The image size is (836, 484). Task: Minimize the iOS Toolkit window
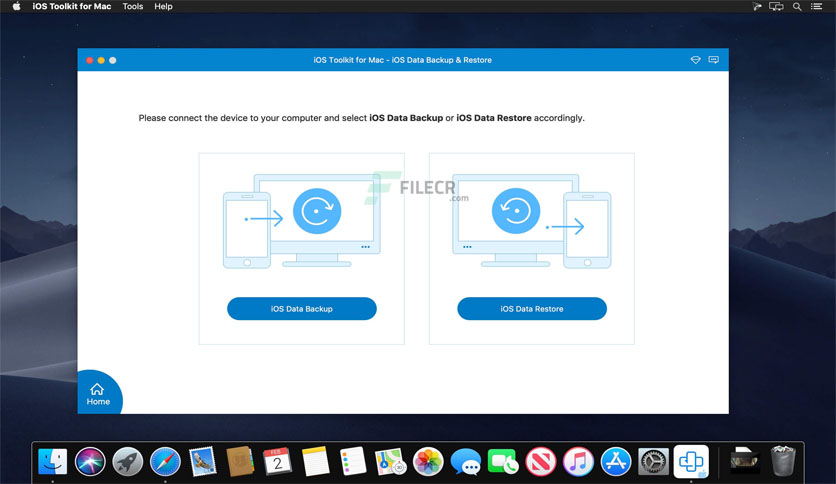101,60
